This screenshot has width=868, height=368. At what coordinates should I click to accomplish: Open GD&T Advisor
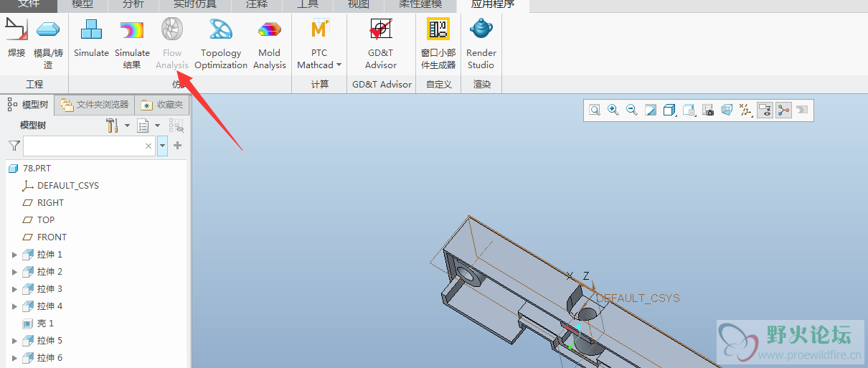(x=381, y=43)
